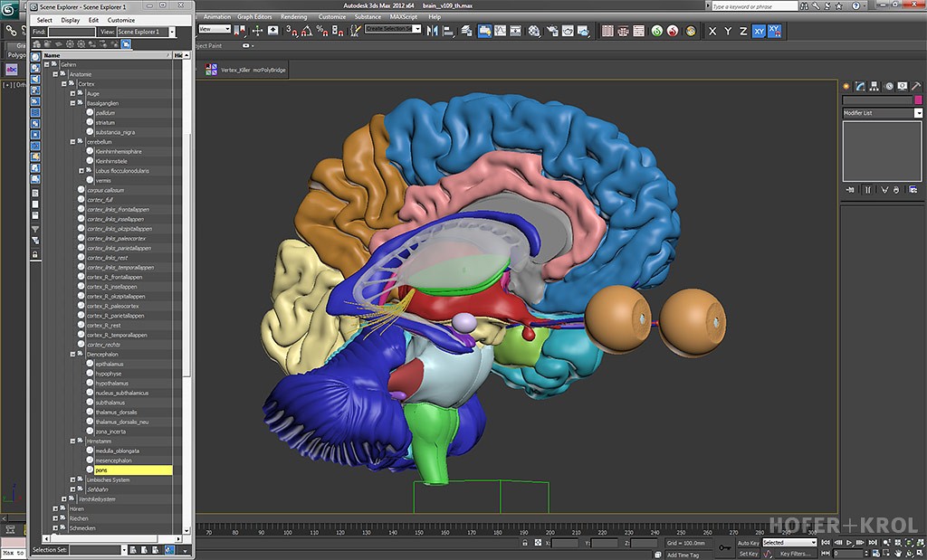This screenshot has width=927, height=560.
Task: Open Configure Modifier Sets
Action: (x=913, y=190)
